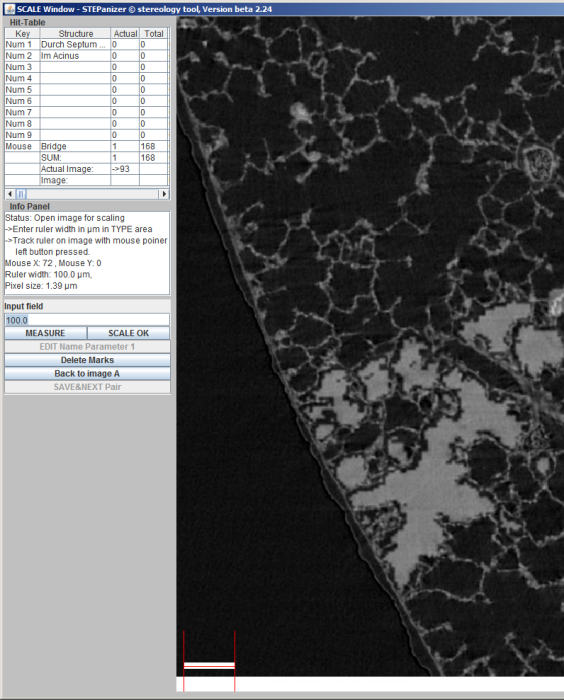Select the Num 2 Im Acinus row
Viewport: 564px width, 700px height.
(x=87, y=56)
